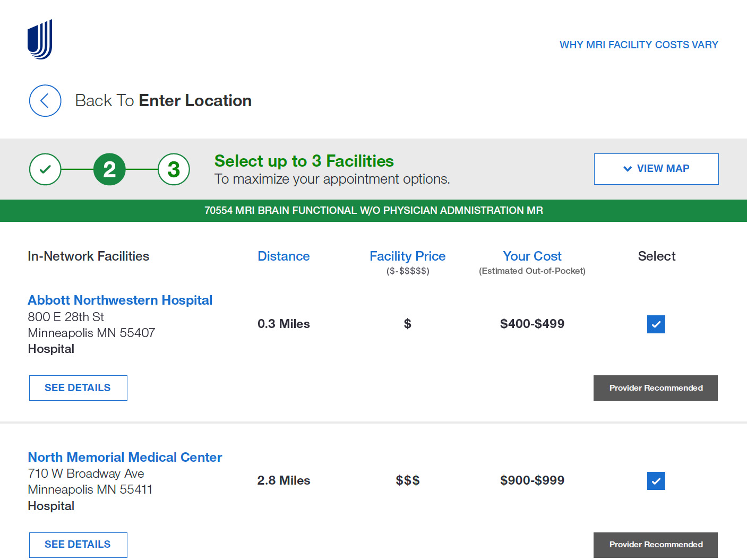Open Why MRI Facility Costs Vary link
The height and width of the screenshot is (560, 747).
click(639, 45)
